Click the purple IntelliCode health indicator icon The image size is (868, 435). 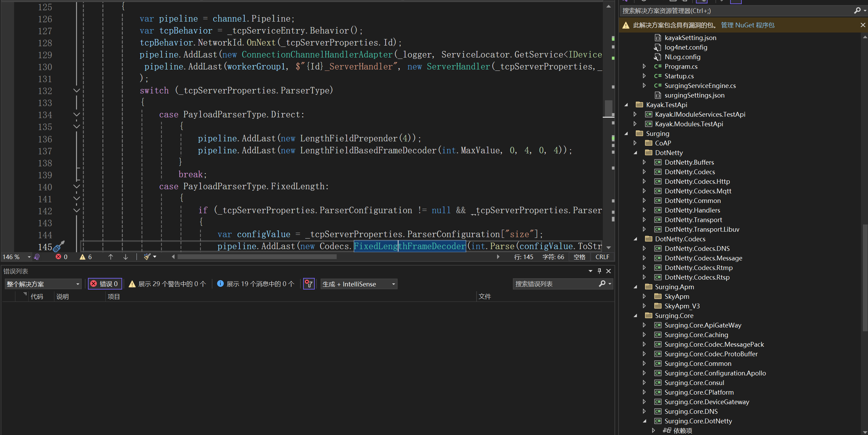pyautogui.click(x=37, y=257)
